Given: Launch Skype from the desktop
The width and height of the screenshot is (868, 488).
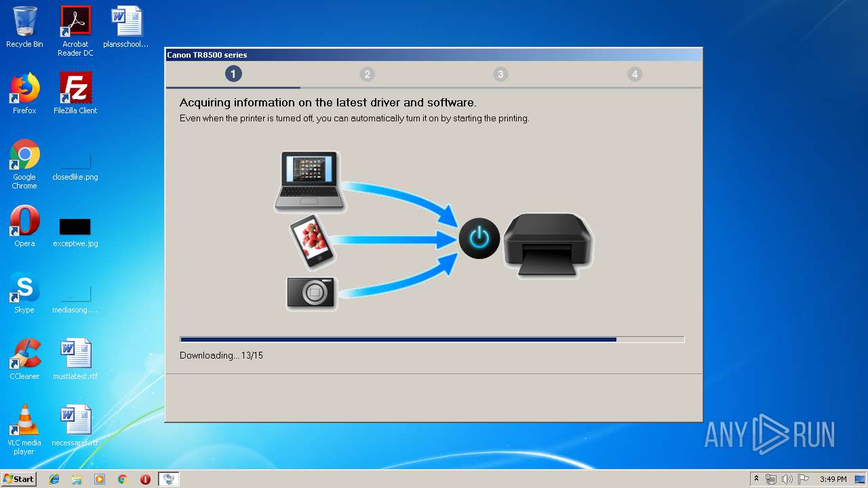Looking at the screenshot, I should [x=24, y=293].
